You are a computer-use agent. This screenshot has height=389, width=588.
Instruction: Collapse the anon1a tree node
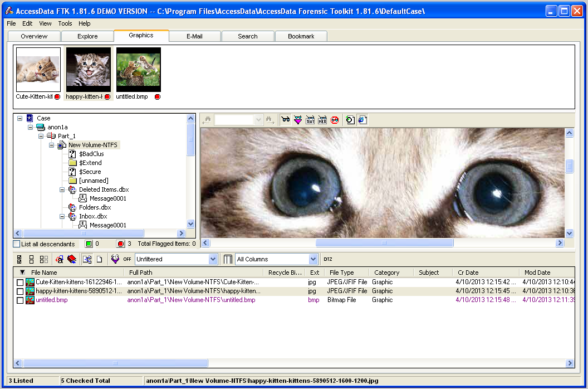click(31, 127)
